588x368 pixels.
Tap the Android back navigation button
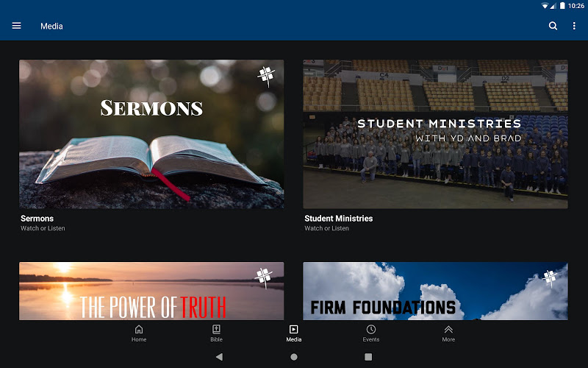pos(219,357)
